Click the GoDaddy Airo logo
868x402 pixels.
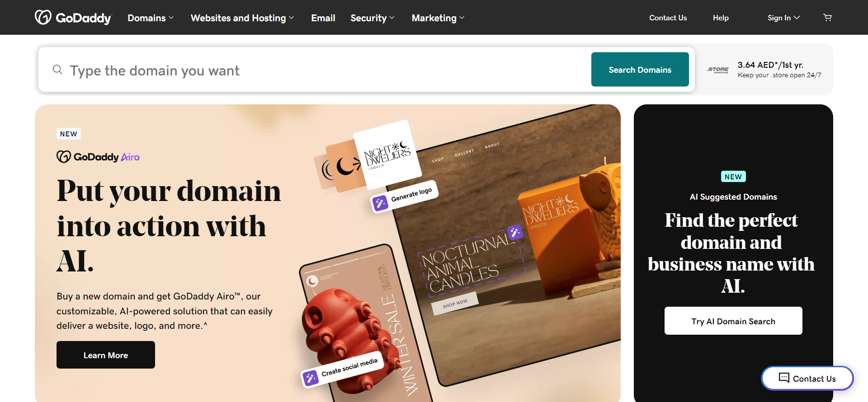(99, 157)
